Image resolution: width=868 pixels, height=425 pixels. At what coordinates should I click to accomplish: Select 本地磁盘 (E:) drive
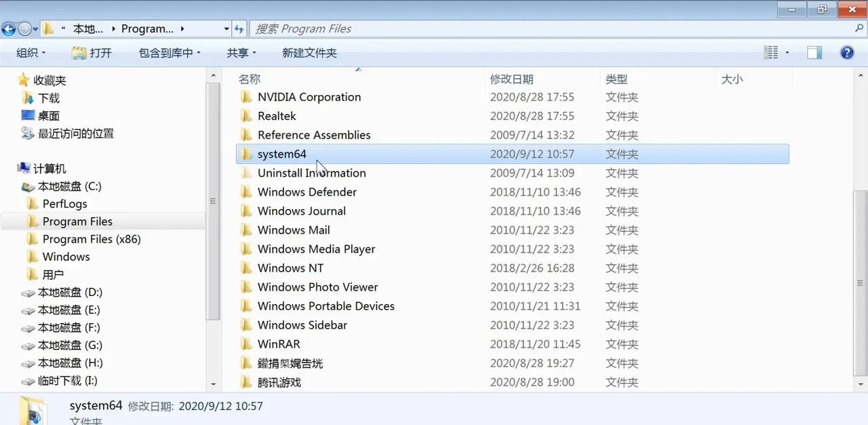coord(61,310)
